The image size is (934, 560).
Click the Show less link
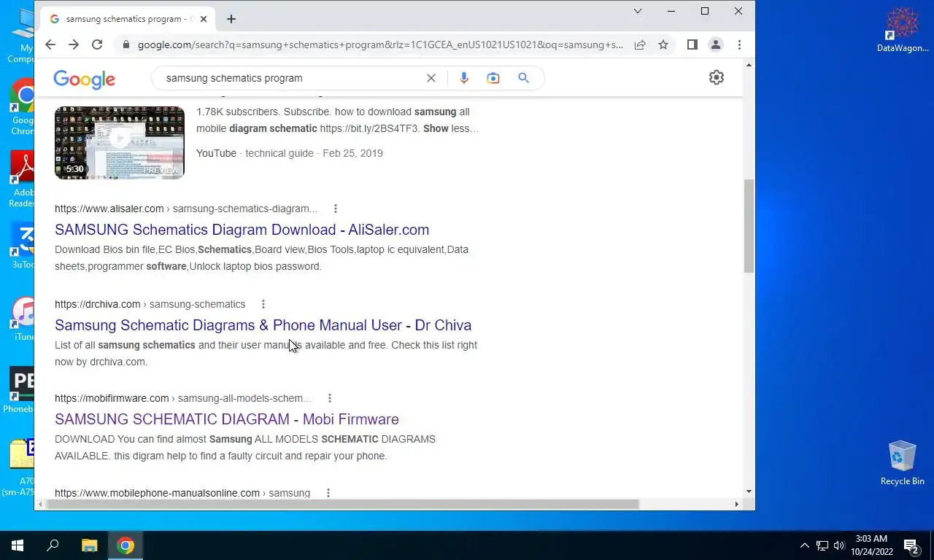click(x=450, y=128)
